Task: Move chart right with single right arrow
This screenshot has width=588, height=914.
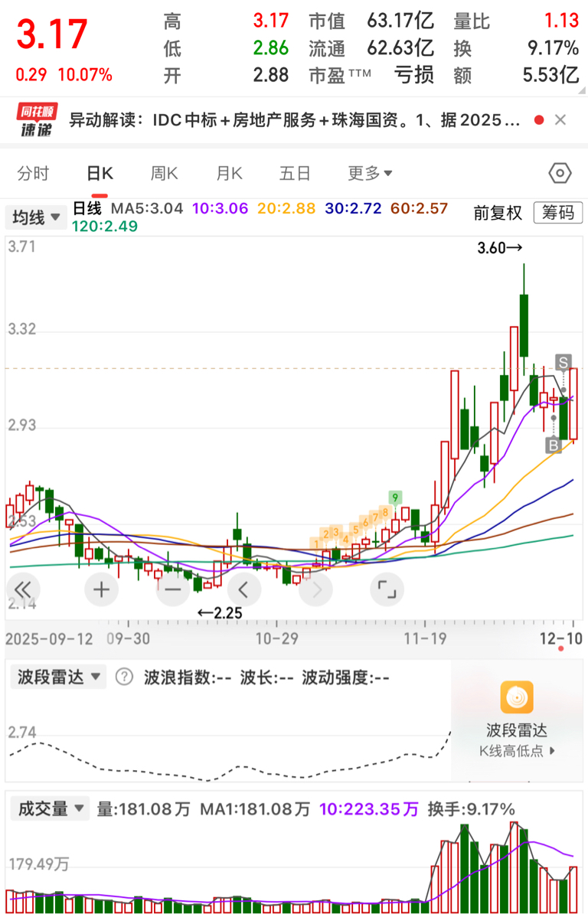Action: pyautogui.click(x=316, y=590)
